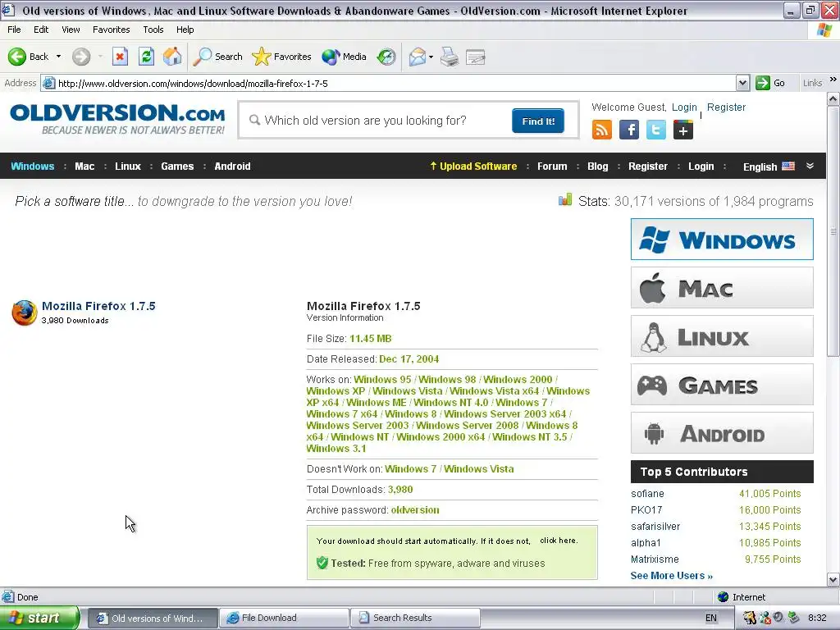Switch to Search Results taskbar window

415,618
